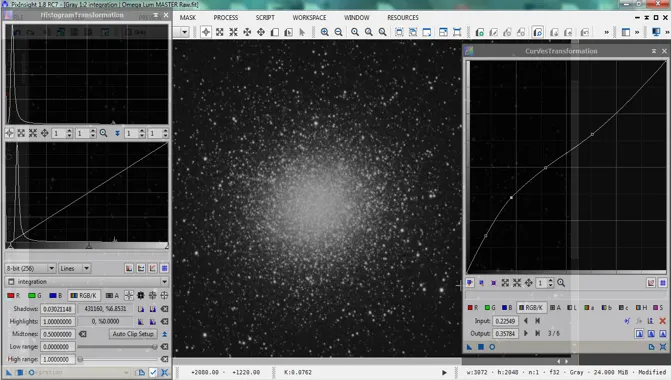Reset the Low range value
This screenshot has width=671, height=380.
point(164,347)
